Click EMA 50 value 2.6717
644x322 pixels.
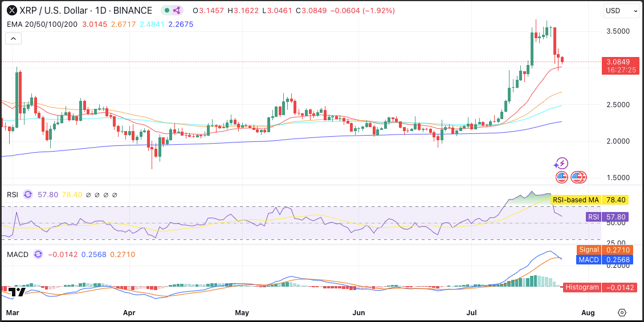123,25
